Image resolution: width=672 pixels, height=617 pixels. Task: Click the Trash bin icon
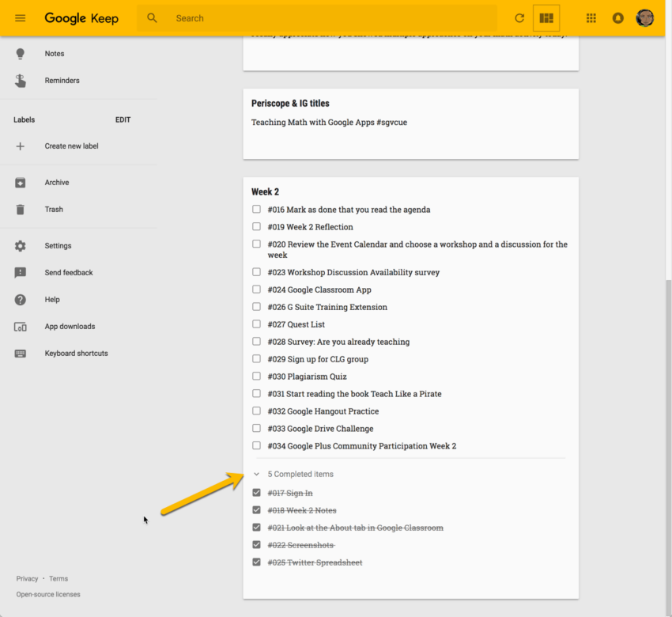tap(20, 210)
